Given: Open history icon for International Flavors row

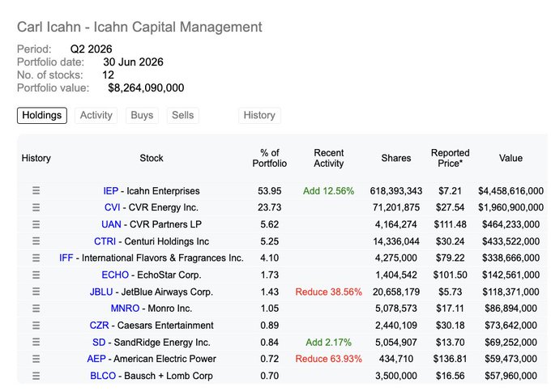Looking at the screenshot, I should point(36,258).
